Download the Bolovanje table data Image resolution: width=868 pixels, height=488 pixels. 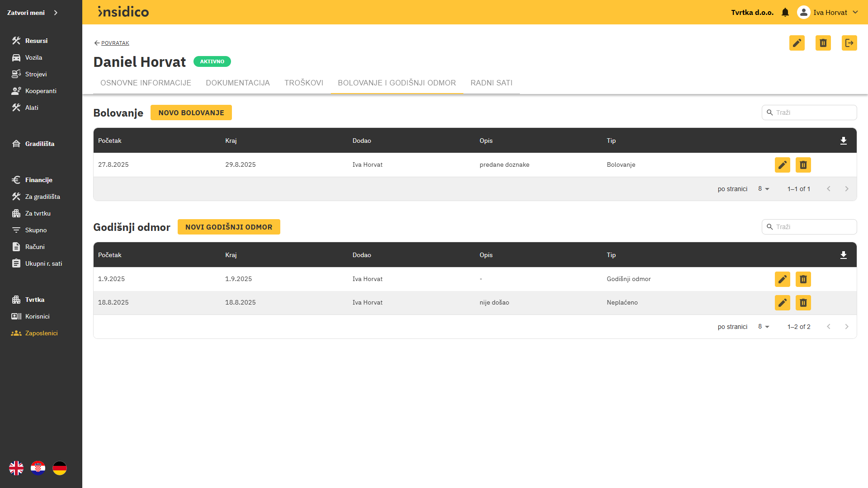click(x=844, y=141)
